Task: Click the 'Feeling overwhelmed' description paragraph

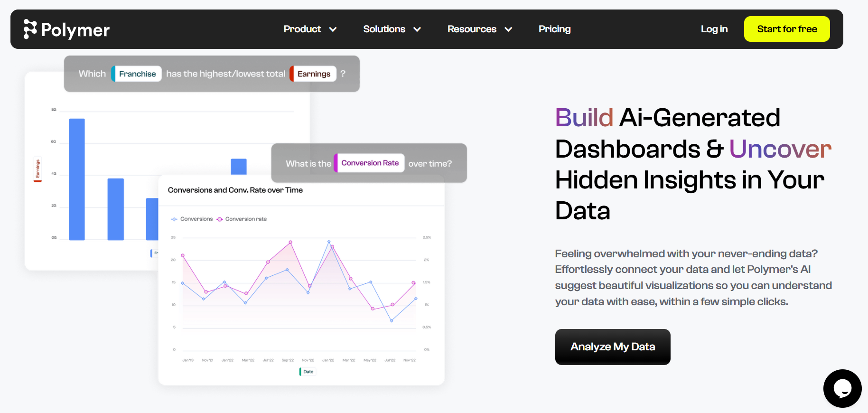Action: (693, 278)
